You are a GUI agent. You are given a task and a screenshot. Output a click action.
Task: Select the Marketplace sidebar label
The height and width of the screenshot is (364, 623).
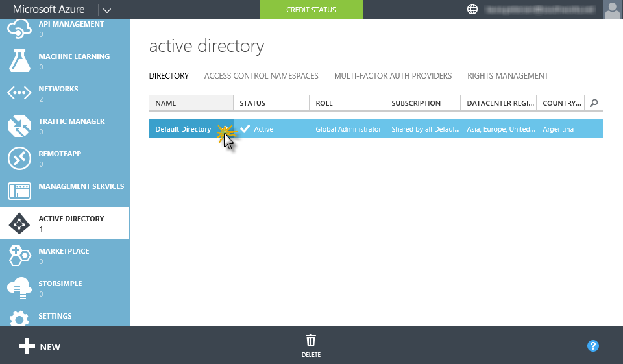[x=64, y=251]
